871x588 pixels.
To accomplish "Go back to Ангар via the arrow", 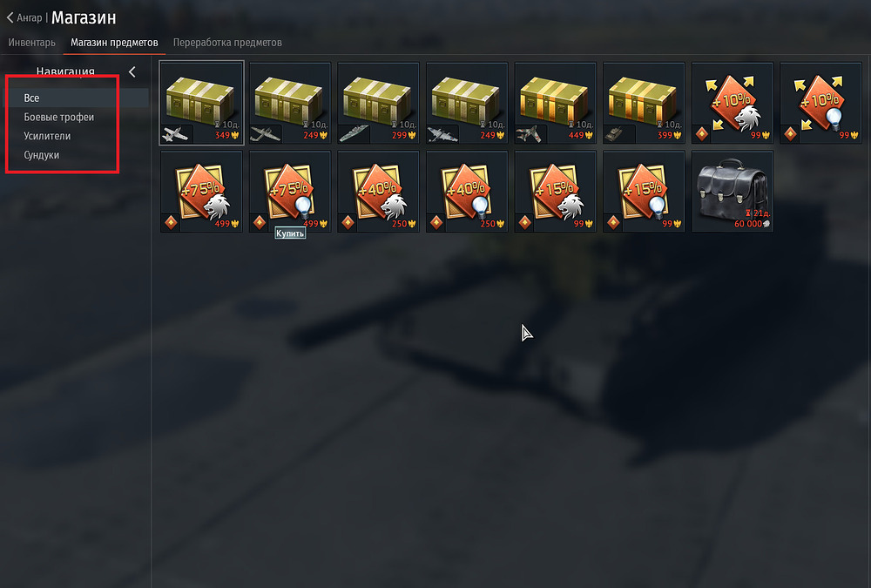I will point(10,17).
